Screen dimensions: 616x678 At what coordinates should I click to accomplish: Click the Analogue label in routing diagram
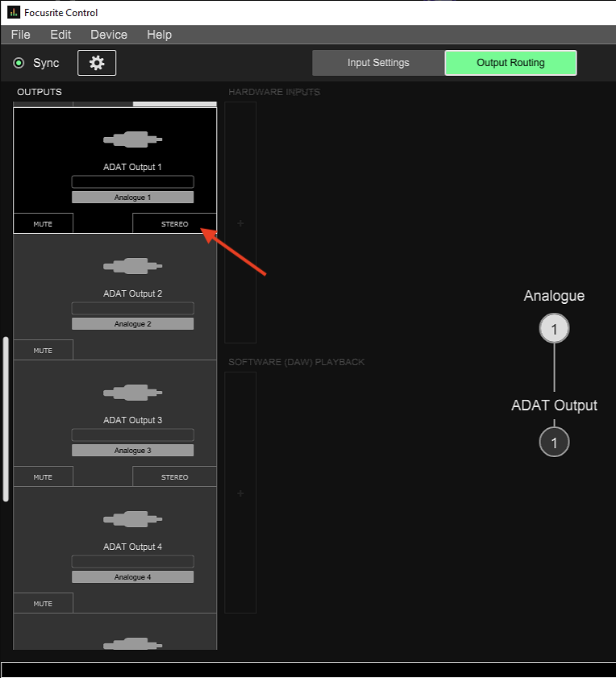click(554, 296)
